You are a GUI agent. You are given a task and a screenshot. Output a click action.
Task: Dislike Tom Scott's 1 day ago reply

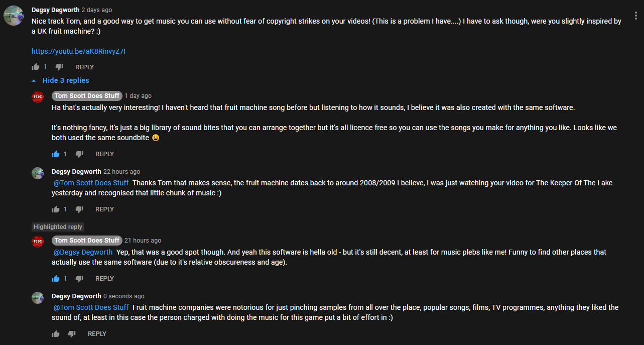pyautogui.click(x=79, y=154)
